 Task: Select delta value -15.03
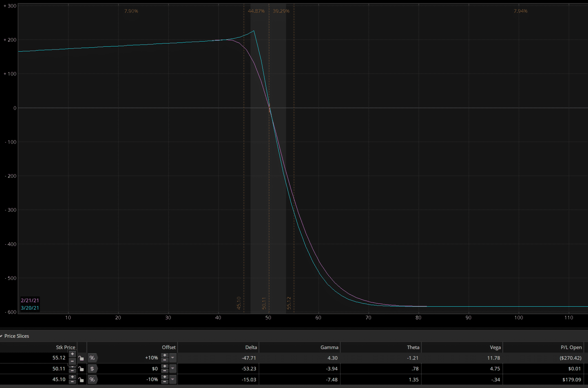coord(249,380)
